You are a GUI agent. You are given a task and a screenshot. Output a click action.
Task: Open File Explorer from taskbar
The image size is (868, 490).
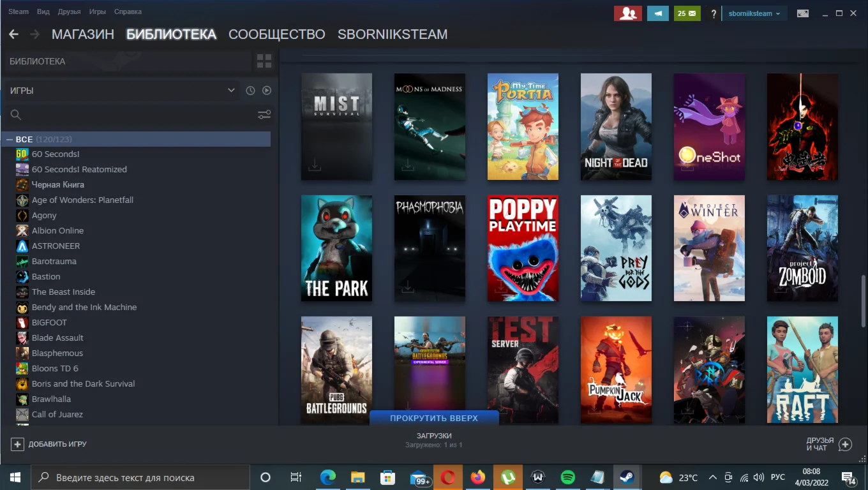[357, 477]
